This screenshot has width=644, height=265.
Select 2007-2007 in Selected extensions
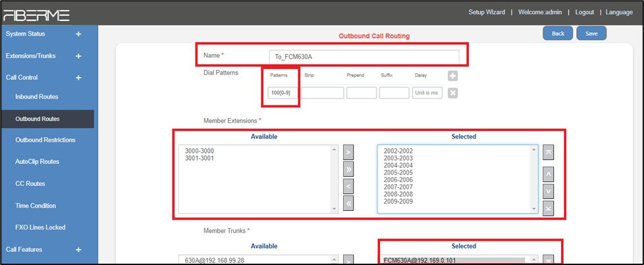[398, 187]
